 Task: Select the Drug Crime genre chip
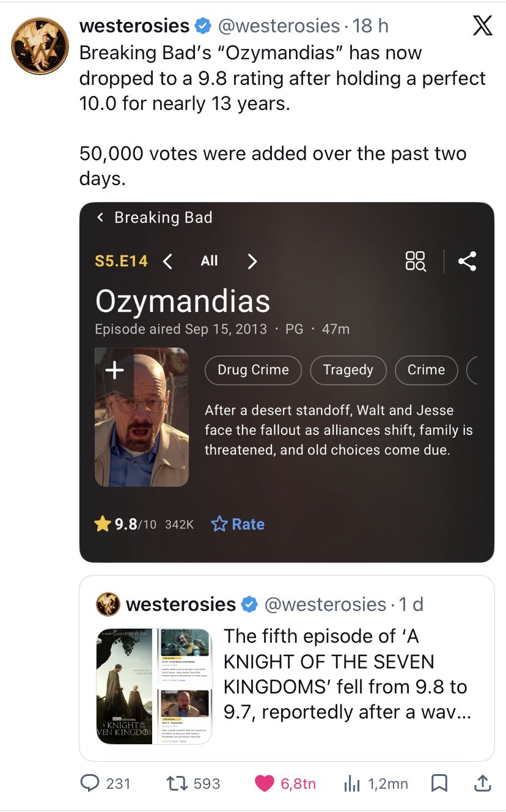254,370
